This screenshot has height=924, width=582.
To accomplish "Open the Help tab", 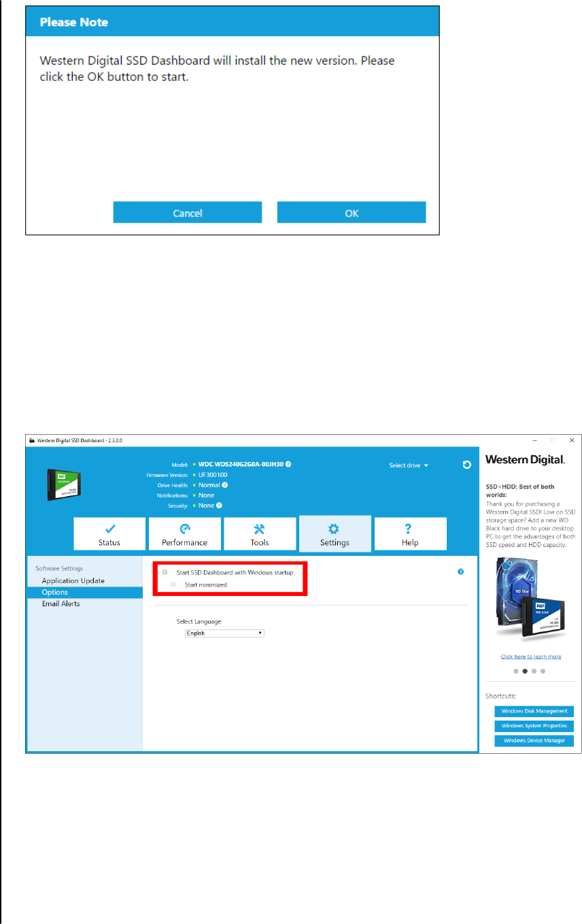I will (x=410, y=534).
